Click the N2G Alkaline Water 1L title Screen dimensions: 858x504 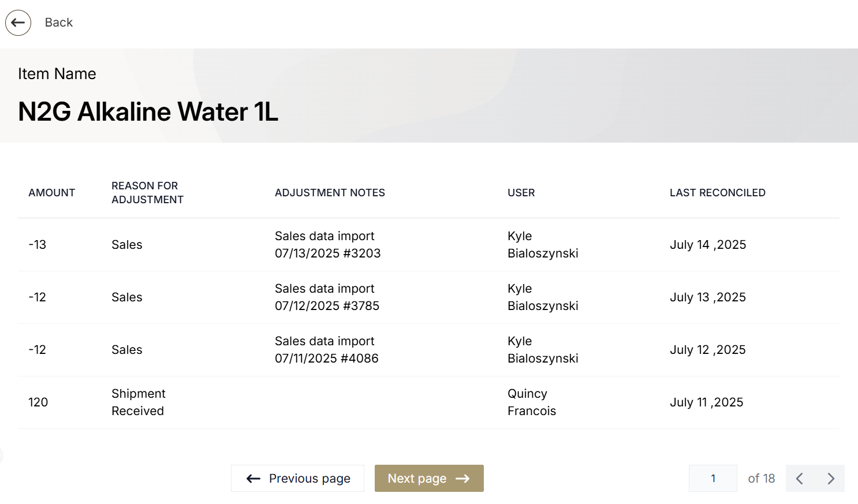[148, 111]
